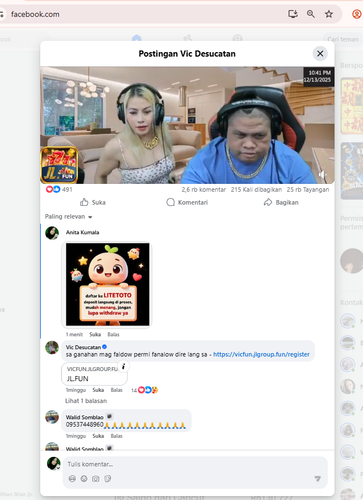Open the emoji picker in comment box
The image size is (363, 500).
point(84,479)
